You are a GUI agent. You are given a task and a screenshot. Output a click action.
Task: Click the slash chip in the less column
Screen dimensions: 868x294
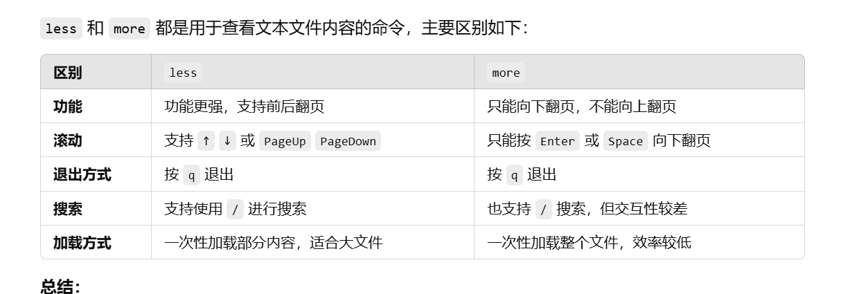coord(235,209)
